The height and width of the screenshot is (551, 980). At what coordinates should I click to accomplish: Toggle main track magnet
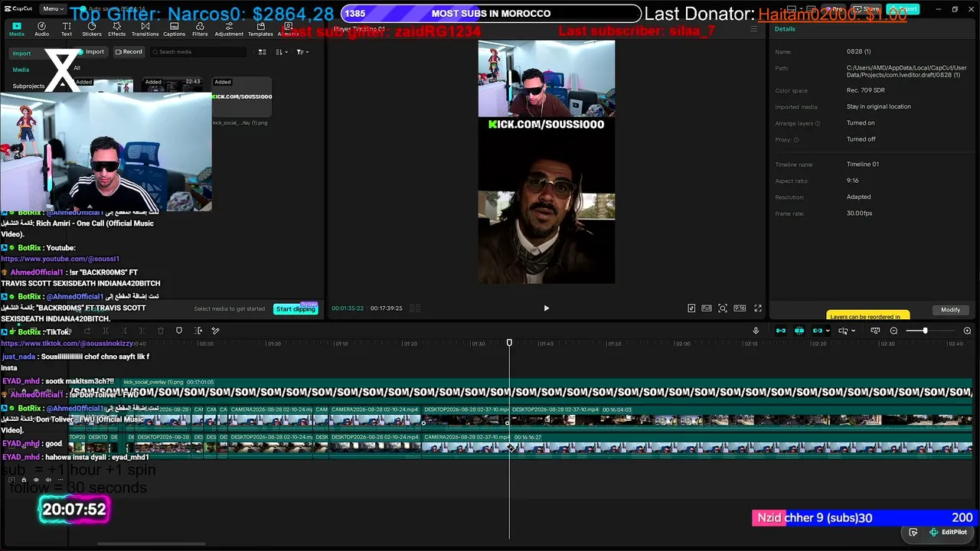click(781, 331)
